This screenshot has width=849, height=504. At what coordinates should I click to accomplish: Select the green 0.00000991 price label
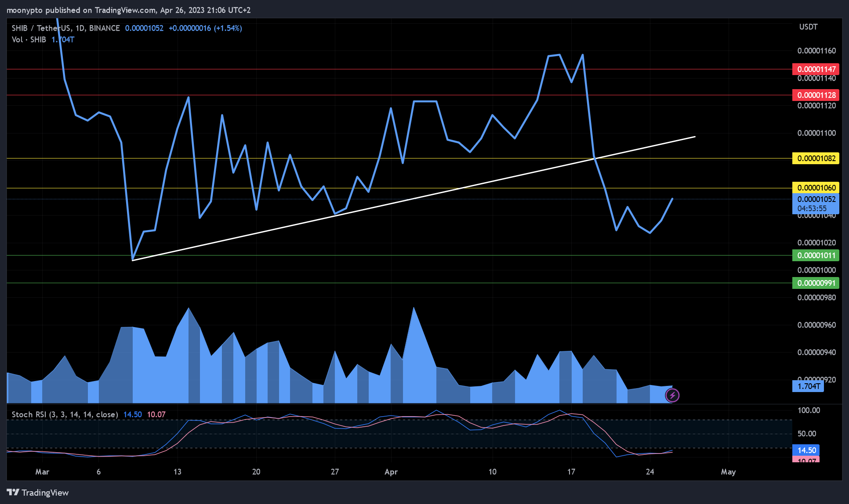(x=816, y=283)
